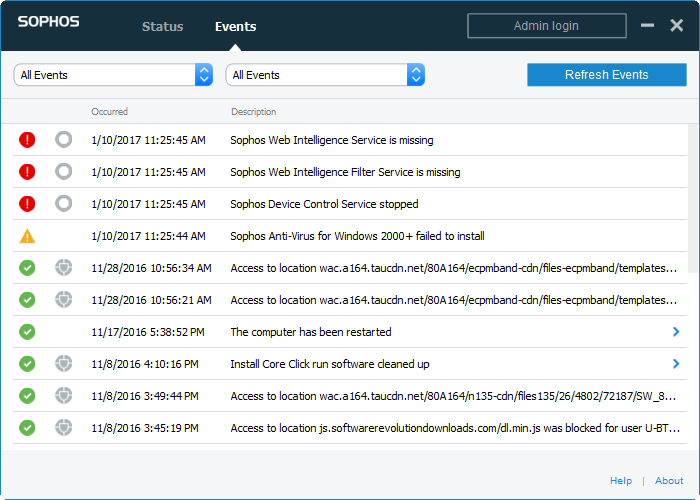
Task: Expand details of The computer has been restarted
Action: 676,332
